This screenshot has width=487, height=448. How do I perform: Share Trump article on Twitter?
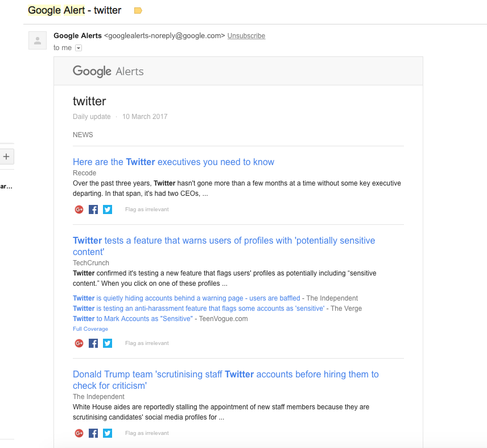[x=108, y=433]
